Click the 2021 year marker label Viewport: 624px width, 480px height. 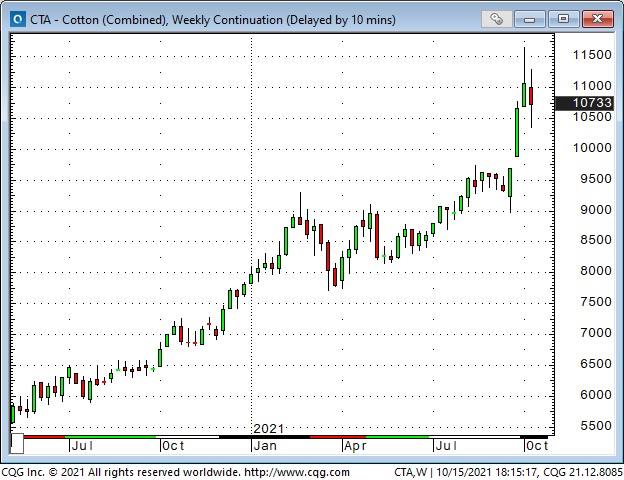[x=269, y=429]
